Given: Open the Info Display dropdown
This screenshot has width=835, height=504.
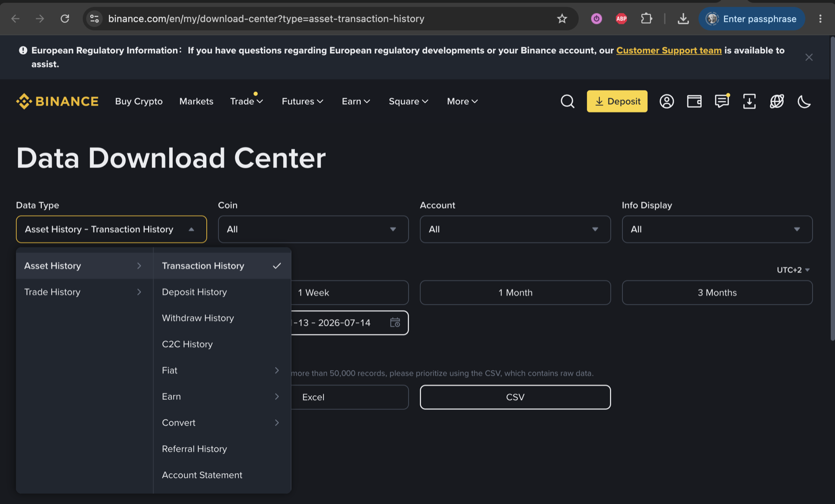Looking at the screenshot, I should point(717,229).
